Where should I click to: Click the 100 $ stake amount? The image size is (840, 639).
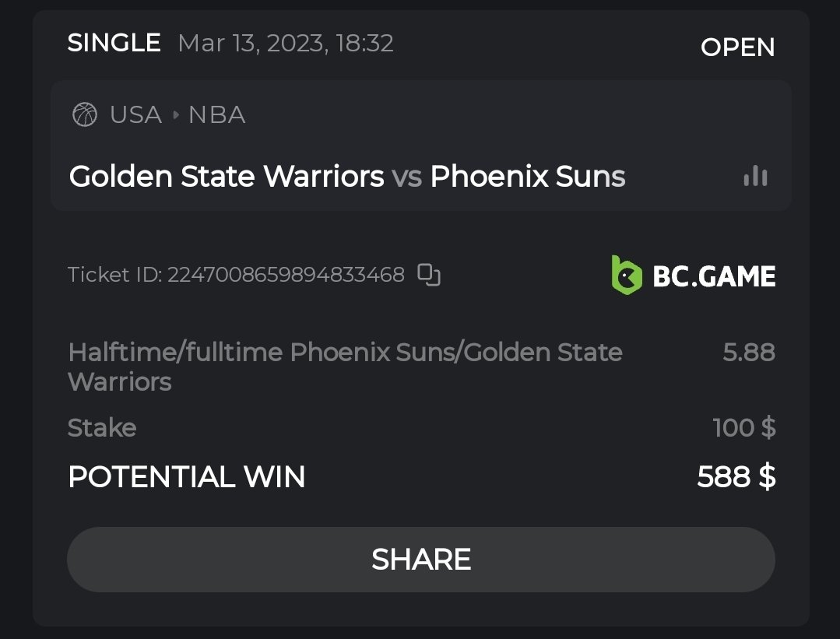(x=743, y=428)
